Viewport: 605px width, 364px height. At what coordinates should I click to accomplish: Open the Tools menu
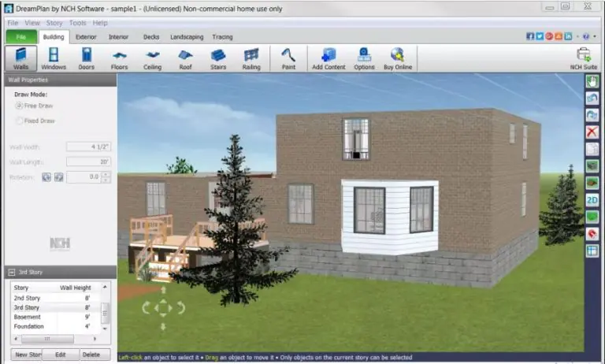click(77, 23)
